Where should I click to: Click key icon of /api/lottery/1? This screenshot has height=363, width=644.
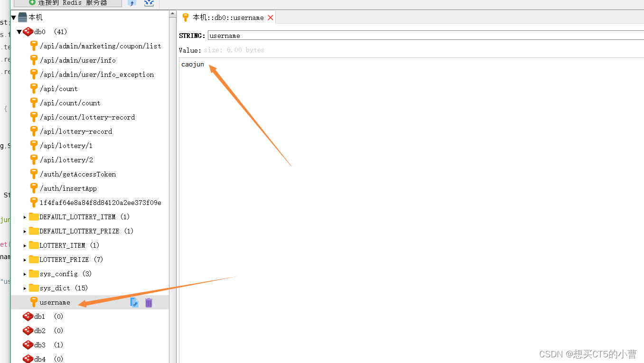tap(34, 146)
